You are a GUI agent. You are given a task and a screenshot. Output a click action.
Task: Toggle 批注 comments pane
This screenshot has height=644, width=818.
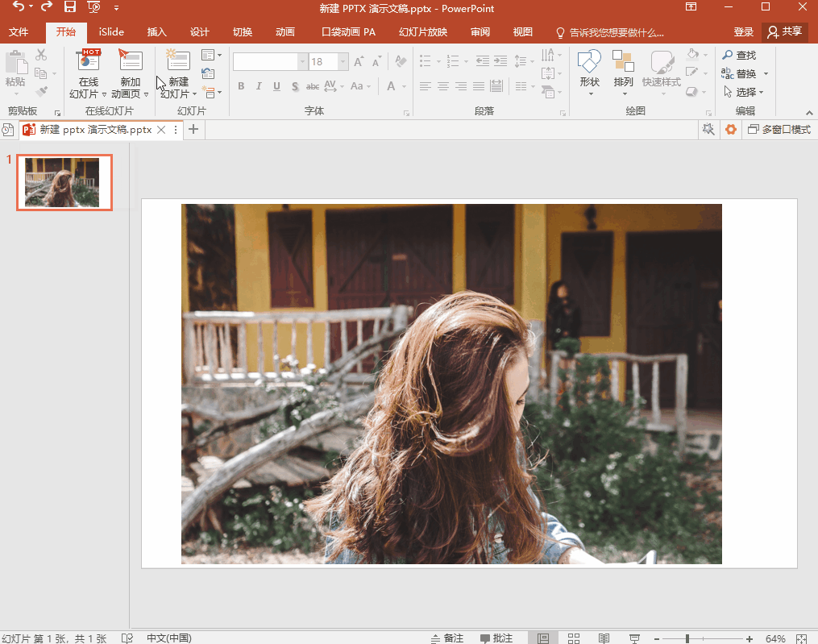coord(496,638)
